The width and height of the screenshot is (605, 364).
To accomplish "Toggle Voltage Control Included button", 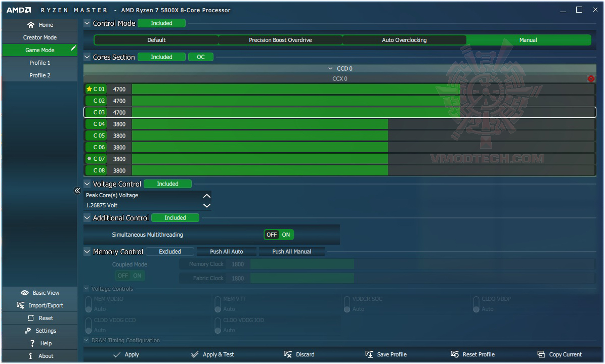I will (x=167, y=184).
